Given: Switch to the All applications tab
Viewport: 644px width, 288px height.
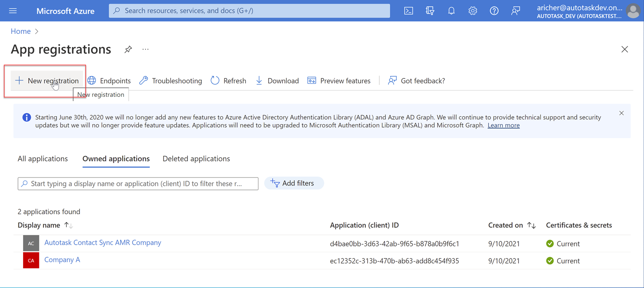Looking at the screenshot, I should tap(43, 159).
